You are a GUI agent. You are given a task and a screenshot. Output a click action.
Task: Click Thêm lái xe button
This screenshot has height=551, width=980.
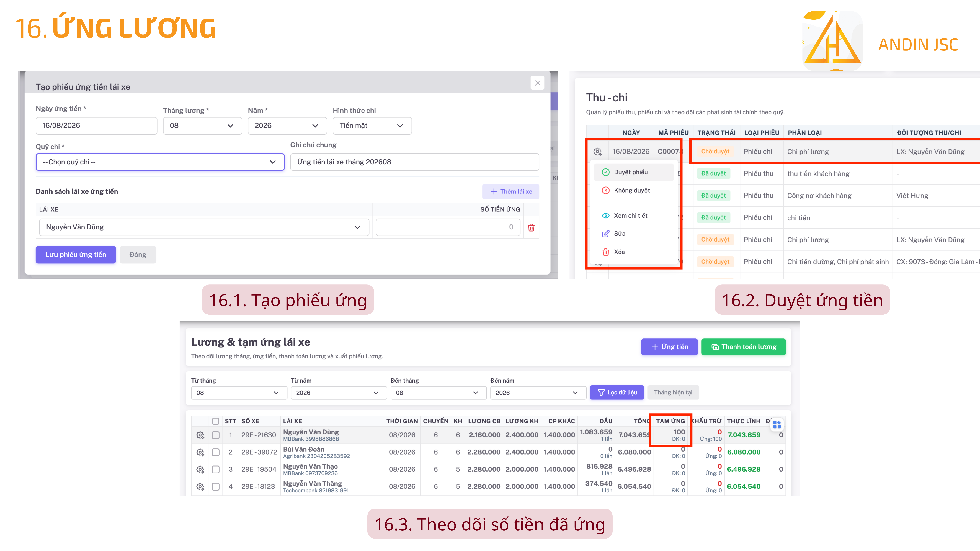pos(511,192)
